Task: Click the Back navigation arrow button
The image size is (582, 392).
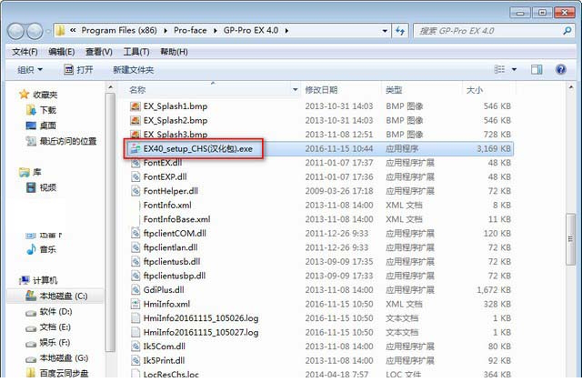Action: pos(16,31)
